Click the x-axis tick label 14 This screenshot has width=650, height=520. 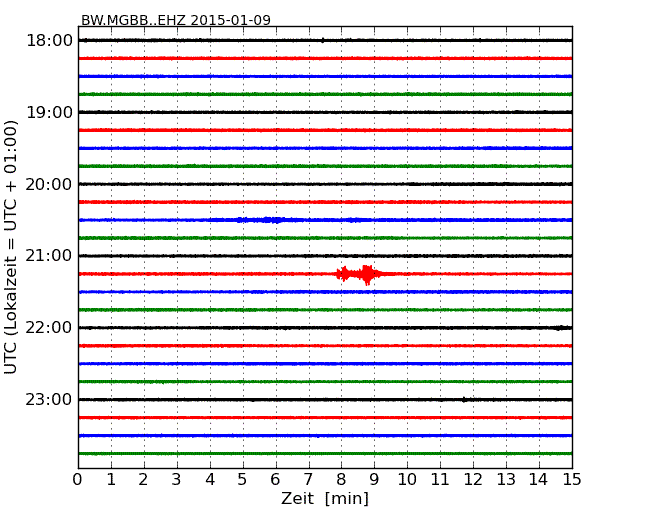[x=538, y=480]
